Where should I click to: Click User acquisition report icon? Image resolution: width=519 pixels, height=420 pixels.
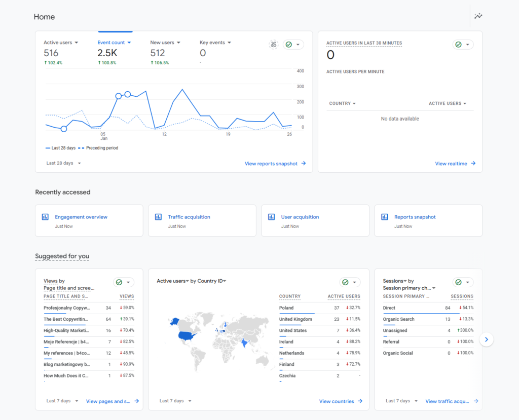pyautogui.click(x=271, y=217)
